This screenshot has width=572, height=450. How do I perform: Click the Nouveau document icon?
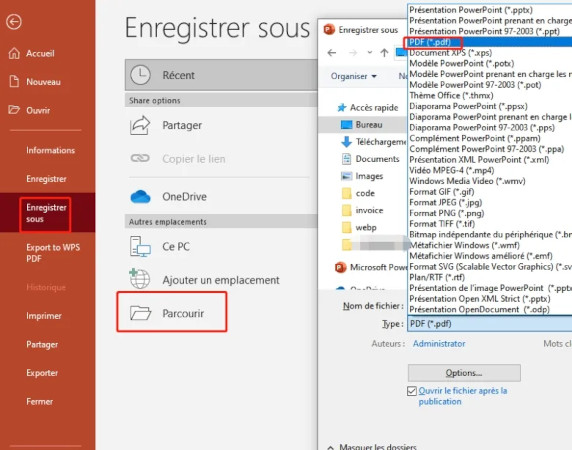(14, 81)
